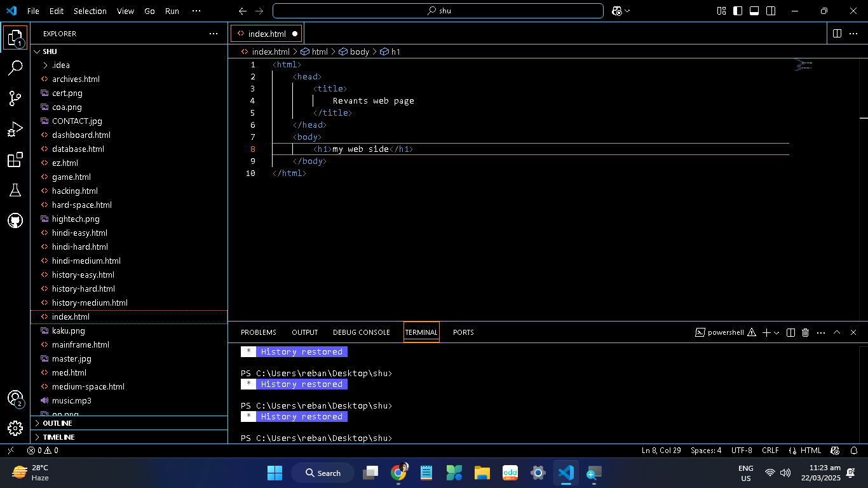
Task: Change the UTF-8 encoding selector
Action: tap(742, 451)
